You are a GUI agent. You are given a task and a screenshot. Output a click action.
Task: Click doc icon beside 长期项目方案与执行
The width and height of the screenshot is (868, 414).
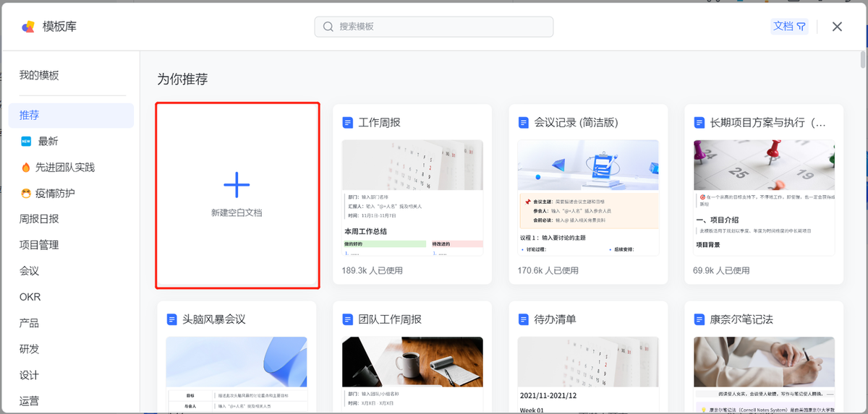coord(699,123)
